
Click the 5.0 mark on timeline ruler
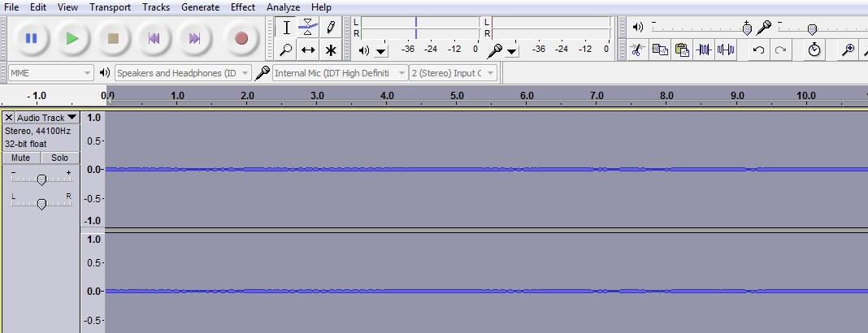[x=457, y=96]
